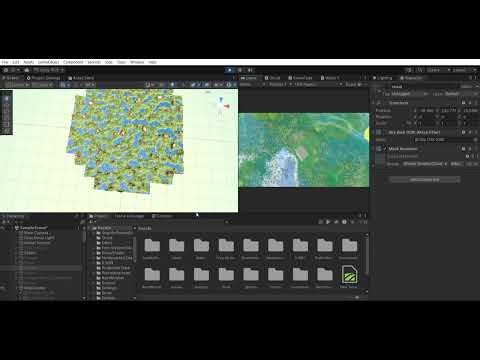This screenshot has height=360, width=480.
Task: Click the Step frame button
Action: pos(250,70)
